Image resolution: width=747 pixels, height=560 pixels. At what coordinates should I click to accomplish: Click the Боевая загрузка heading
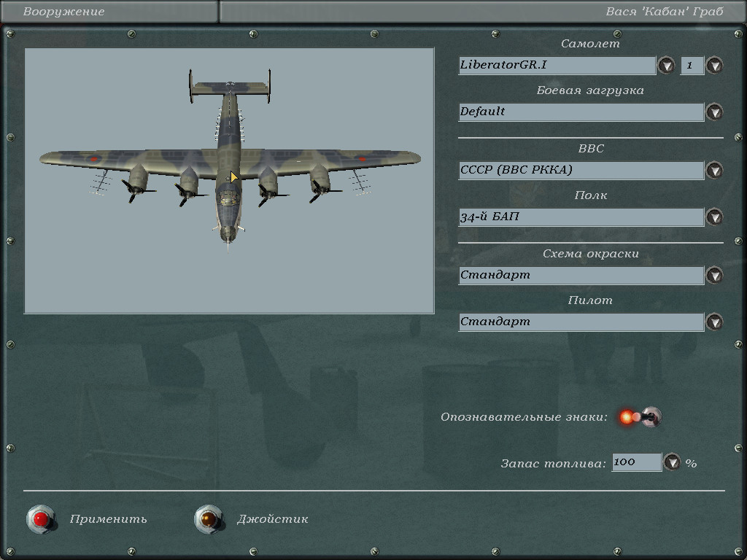coord(590,90)
